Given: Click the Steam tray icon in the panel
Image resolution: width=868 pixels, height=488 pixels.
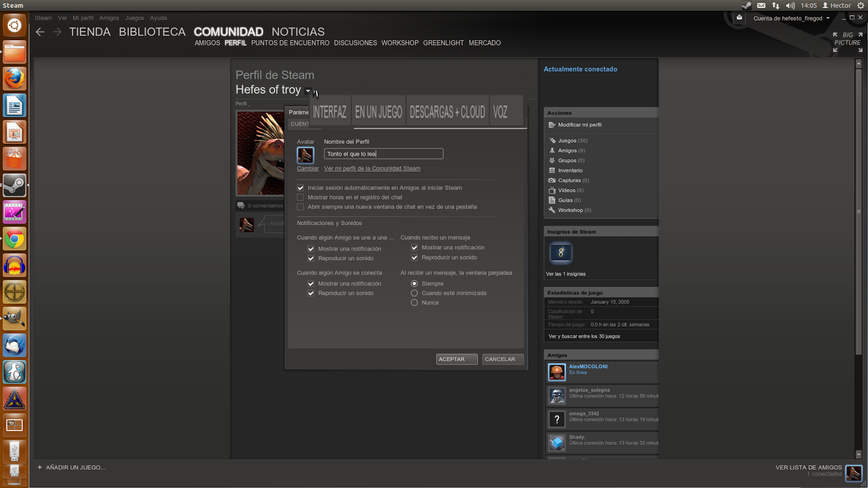Looking at the screenshot, I should click(x=746, y=6).
